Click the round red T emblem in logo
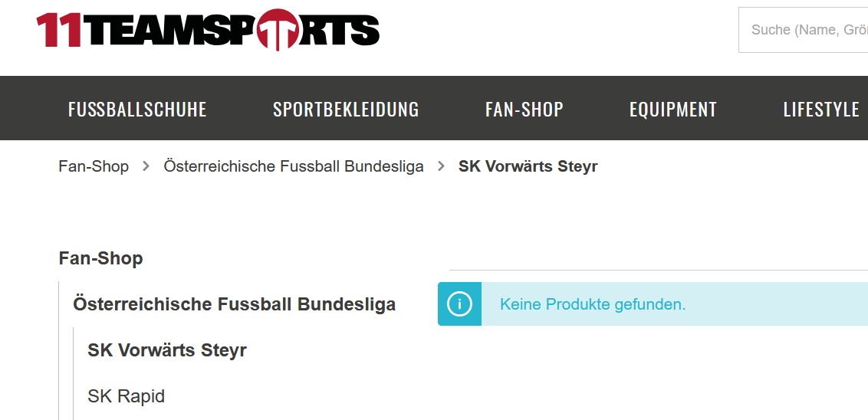868x420 pixels. pyautogui.click(x=278, y=30)
